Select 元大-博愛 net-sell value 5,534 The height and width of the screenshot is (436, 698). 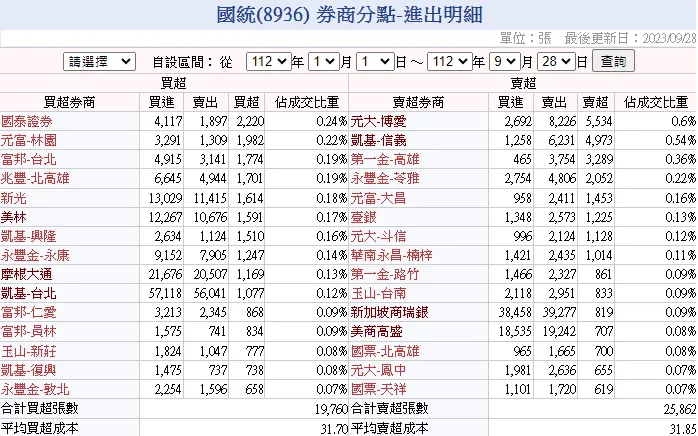[599, 121]
